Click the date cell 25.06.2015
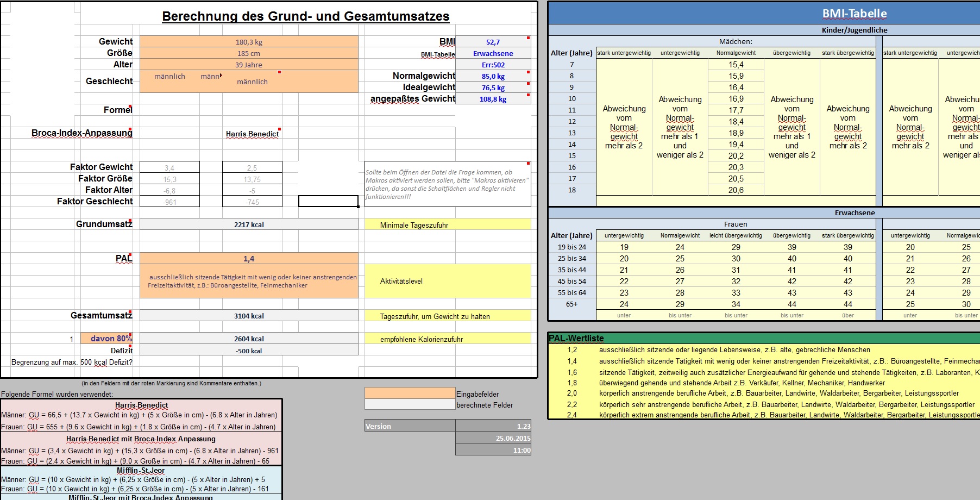The width and height of the screenshot is (980, 500). [x=493, y=438]
